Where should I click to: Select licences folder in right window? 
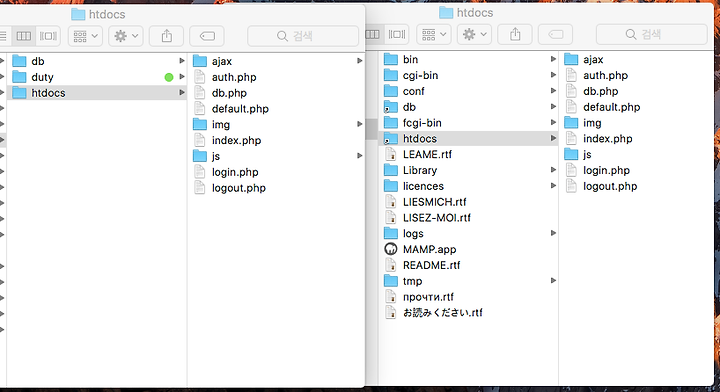468,186
